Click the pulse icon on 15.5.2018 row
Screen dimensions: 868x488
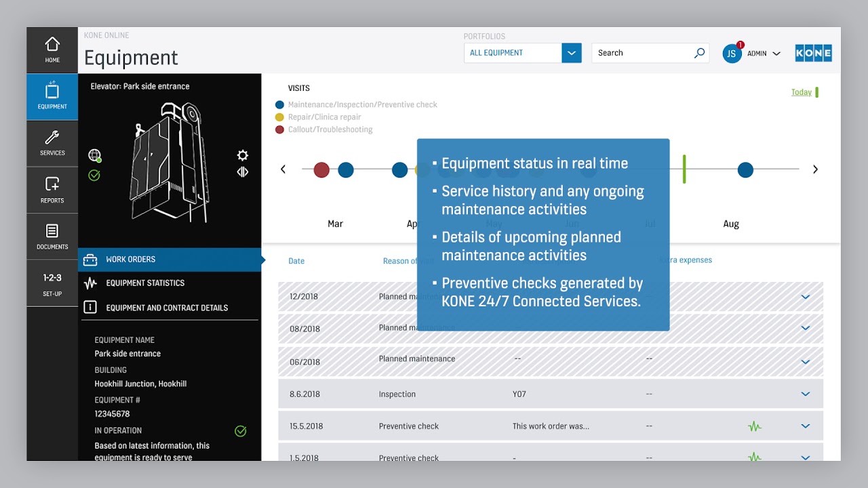755,426
